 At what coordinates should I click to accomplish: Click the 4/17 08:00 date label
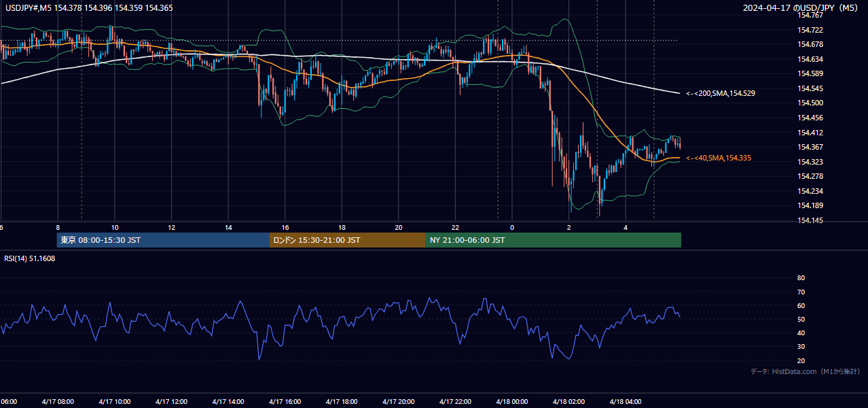[57, 401]
